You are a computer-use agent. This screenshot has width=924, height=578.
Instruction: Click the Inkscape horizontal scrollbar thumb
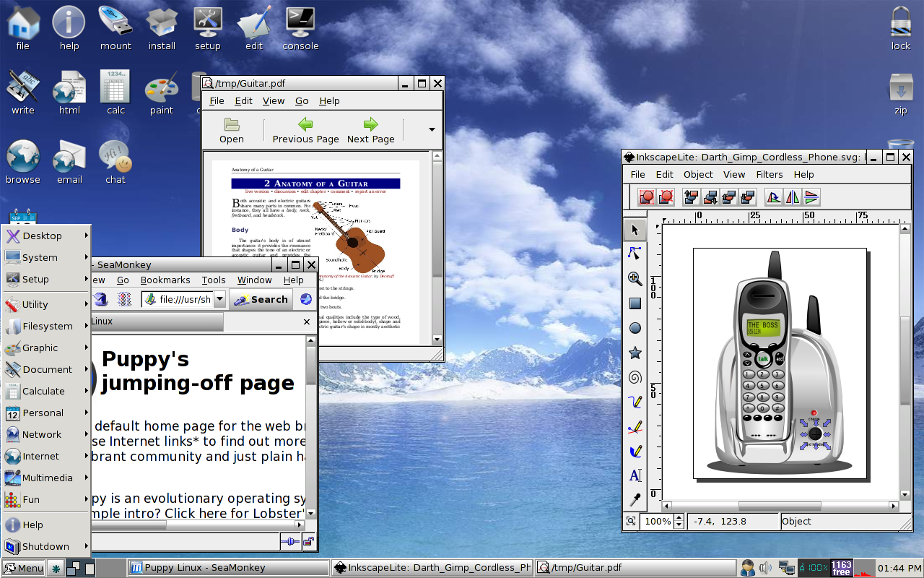(779, 506)
